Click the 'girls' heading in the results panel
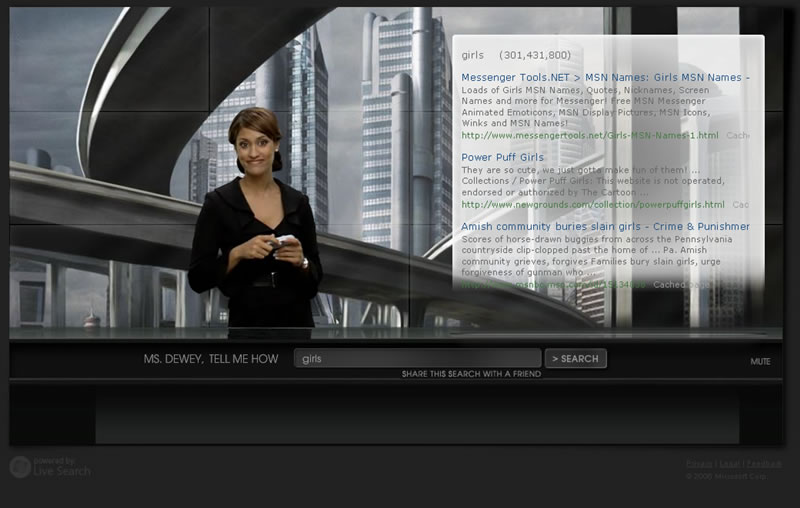The width and height of the screenshot is (800, 508). pos(472,55)
